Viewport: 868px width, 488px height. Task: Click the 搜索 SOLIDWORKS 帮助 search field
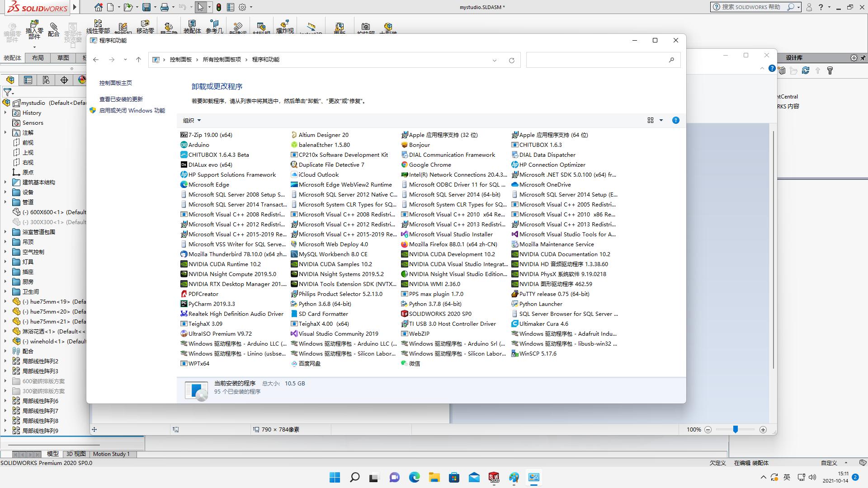point(751,7)
